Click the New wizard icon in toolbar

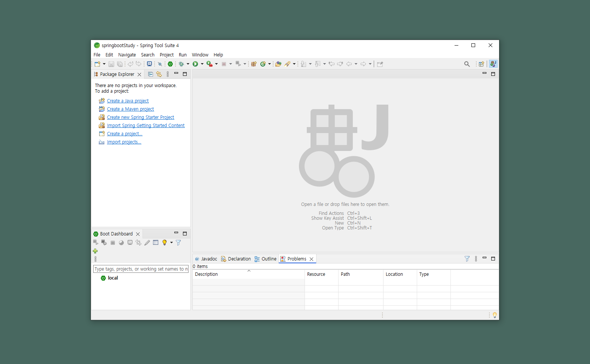tap(97, 64)
